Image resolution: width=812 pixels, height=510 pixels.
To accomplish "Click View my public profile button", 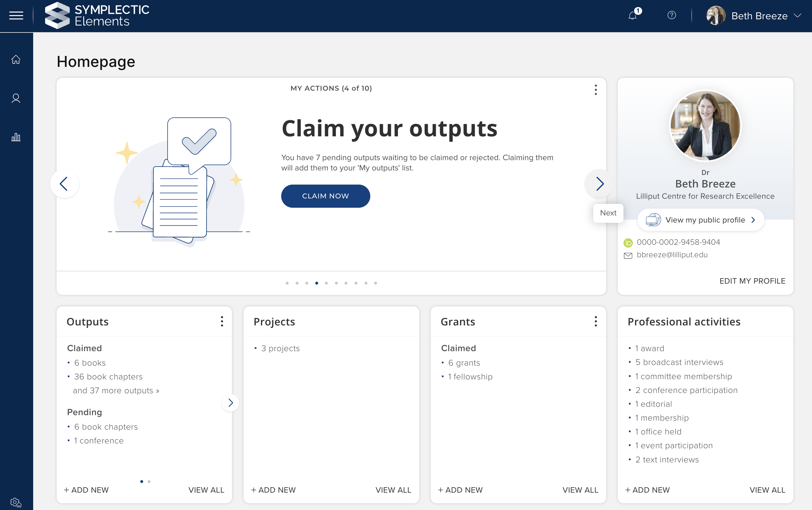I will pos(701,220).
